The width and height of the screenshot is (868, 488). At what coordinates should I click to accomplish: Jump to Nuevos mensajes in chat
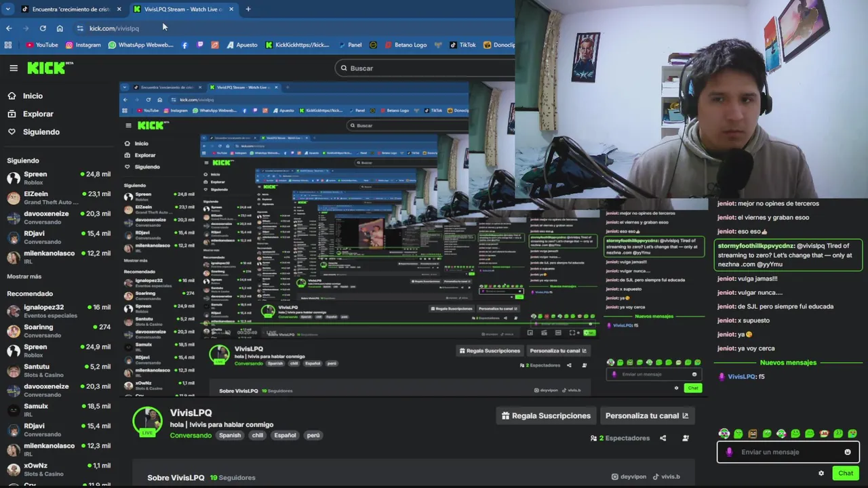point(788,363)
